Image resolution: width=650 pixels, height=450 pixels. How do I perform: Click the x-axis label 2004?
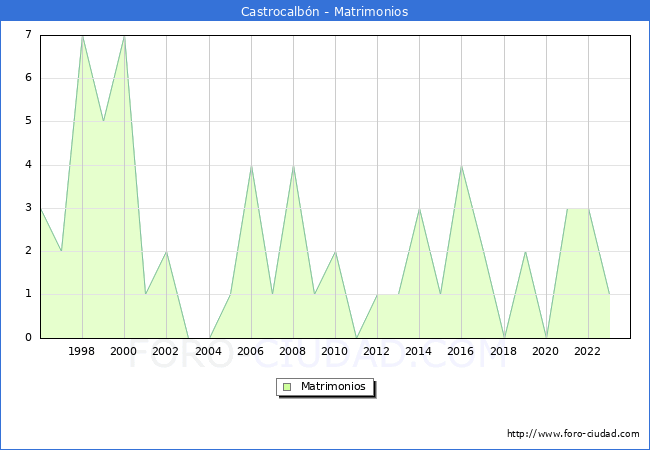209,351
